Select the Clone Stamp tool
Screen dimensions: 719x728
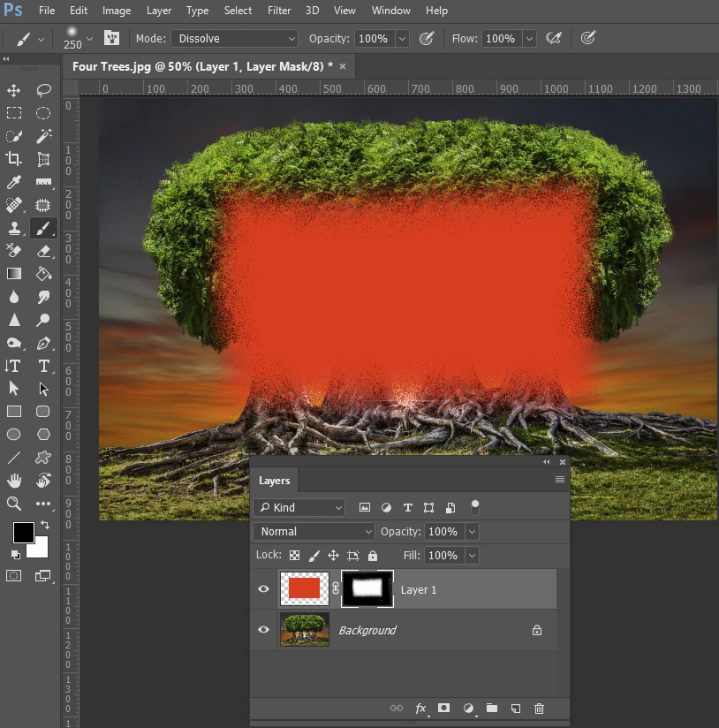coord(14,228)
